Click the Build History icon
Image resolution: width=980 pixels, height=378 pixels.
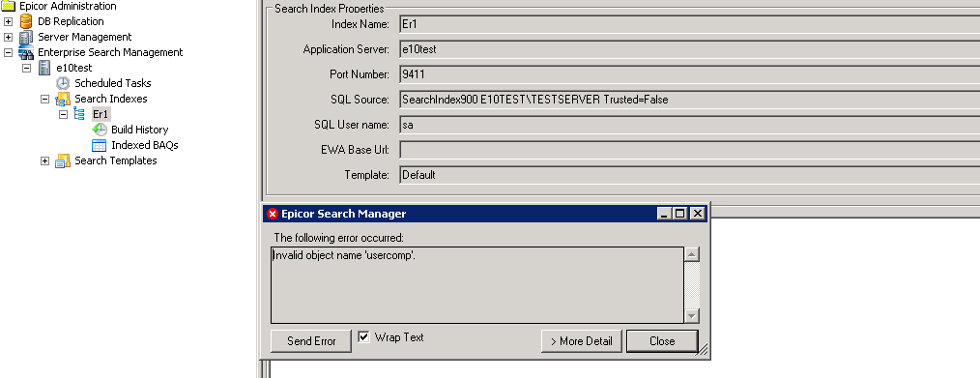[100, 130]
